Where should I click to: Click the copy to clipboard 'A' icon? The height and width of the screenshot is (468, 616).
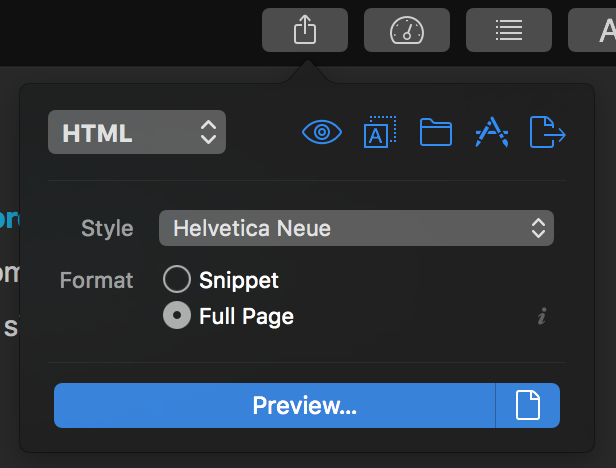[x=380, y=132]
